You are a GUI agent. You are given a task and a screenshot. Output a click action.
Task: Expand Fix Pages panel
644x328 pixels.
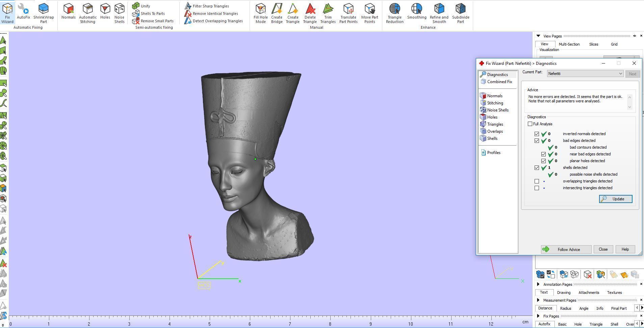coord(538,316)
